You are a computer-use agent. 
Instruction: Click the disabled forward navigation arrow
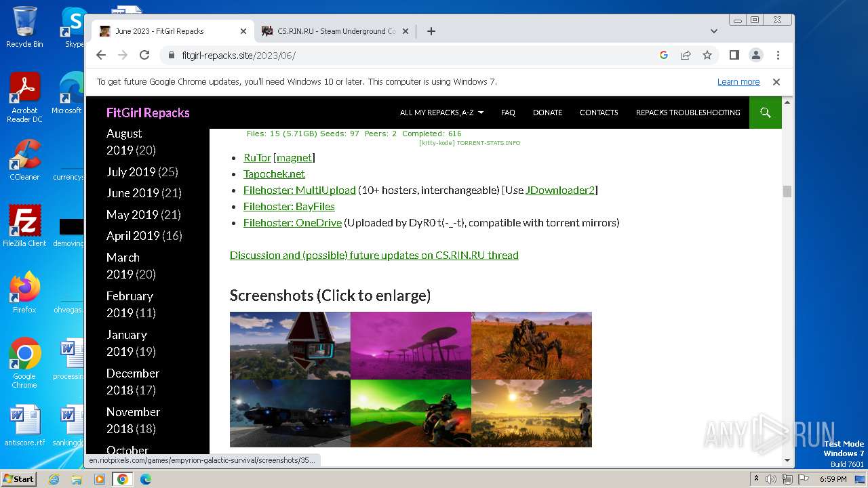pos(123,55)
